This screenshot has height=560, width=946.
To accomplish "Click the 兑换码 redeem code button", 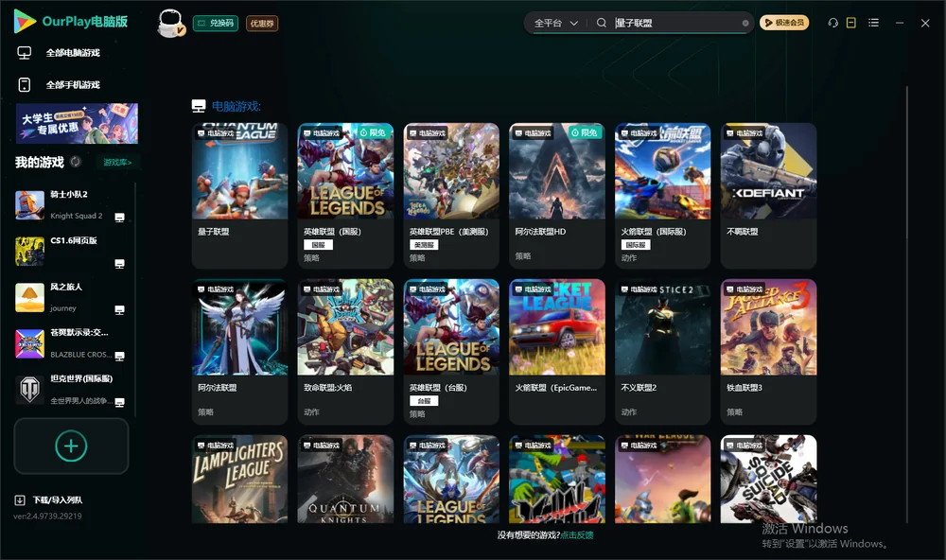I will pos(216,24).
